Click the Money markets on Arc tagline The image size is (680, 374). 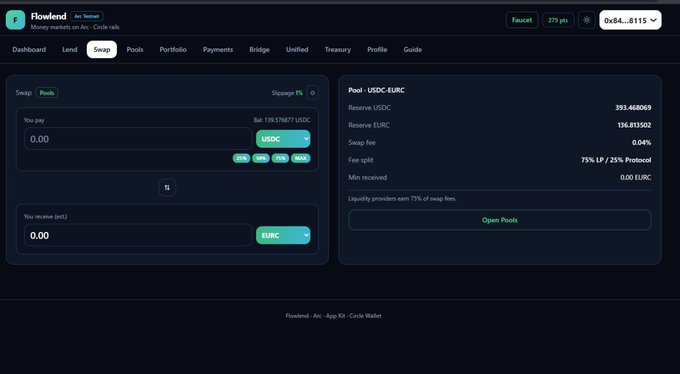point(75,27)
